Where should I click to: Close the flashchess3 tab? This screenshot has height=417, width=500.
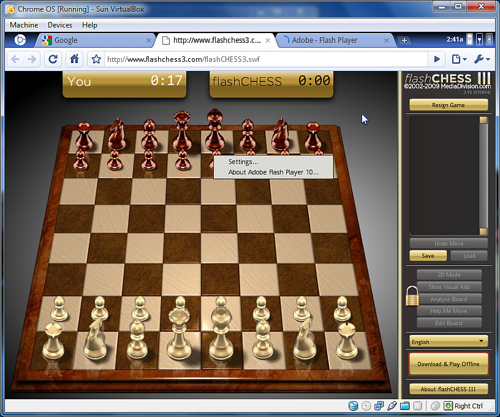pos(268,40)
